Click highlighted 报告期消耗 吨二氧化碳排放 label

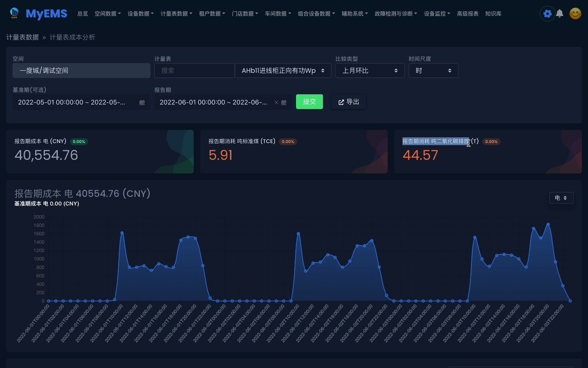click(x=436, y=141)
